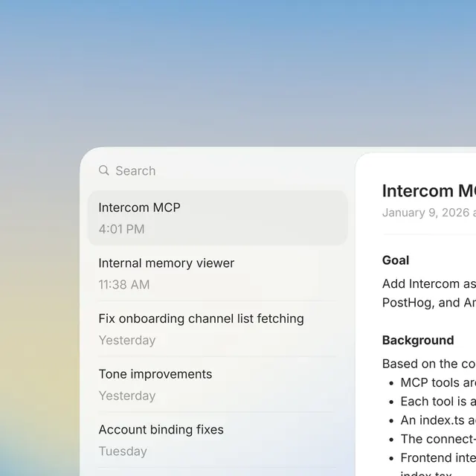
Task: Click the January 9, 2026 date line
Action: 429,213
